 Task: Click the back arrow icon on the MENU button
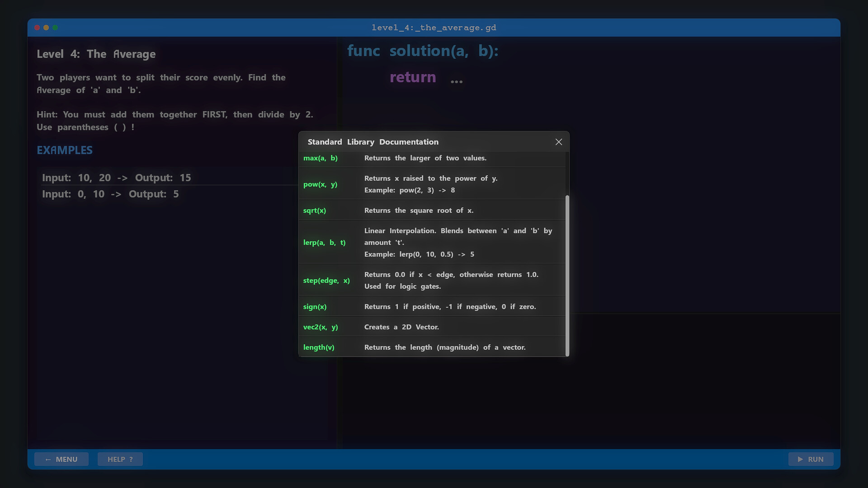point(49,459)
